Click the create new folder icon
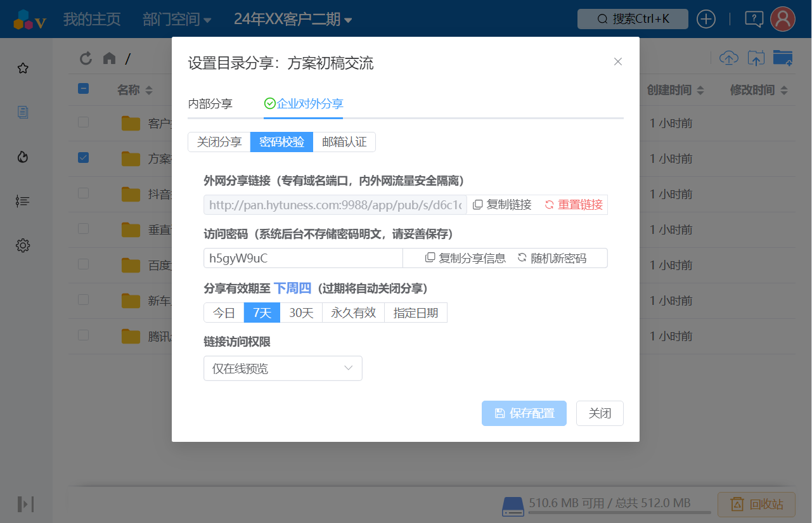 [783, 58]
